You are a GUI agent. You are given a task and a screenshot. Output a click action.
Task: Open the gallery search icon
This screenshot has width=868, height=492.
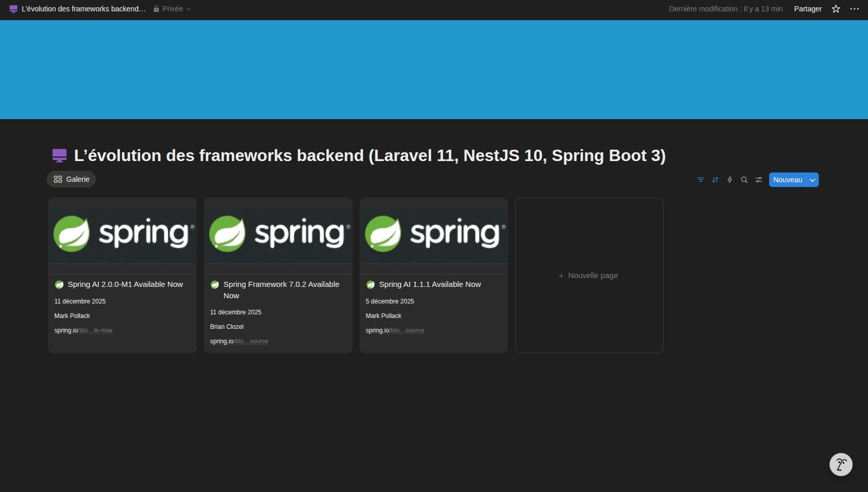tap(744, 180)
